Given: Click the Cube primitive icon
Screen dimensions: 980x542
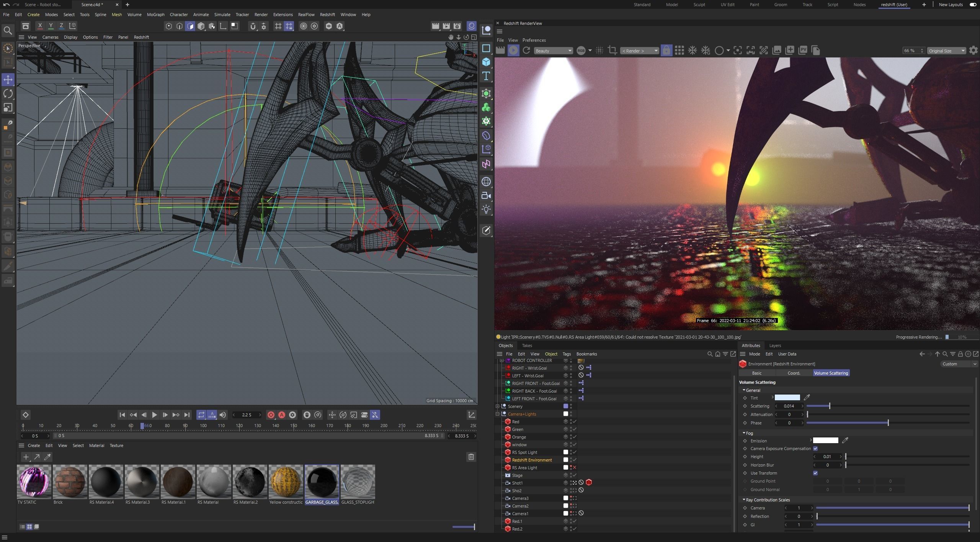Looking at the screenshot, I should 486,62.
